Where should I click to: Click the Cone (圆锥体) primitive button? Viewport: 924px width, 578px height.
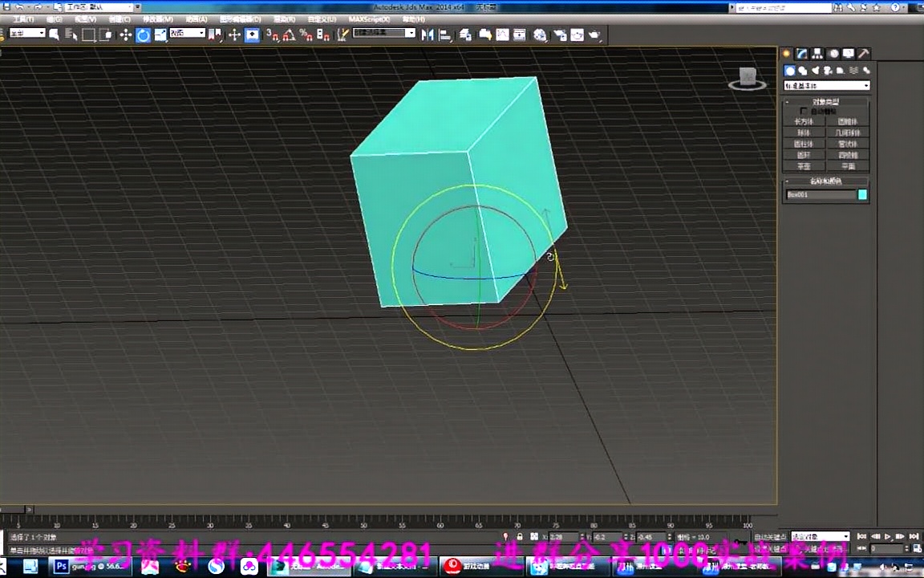tap(848, 121)
